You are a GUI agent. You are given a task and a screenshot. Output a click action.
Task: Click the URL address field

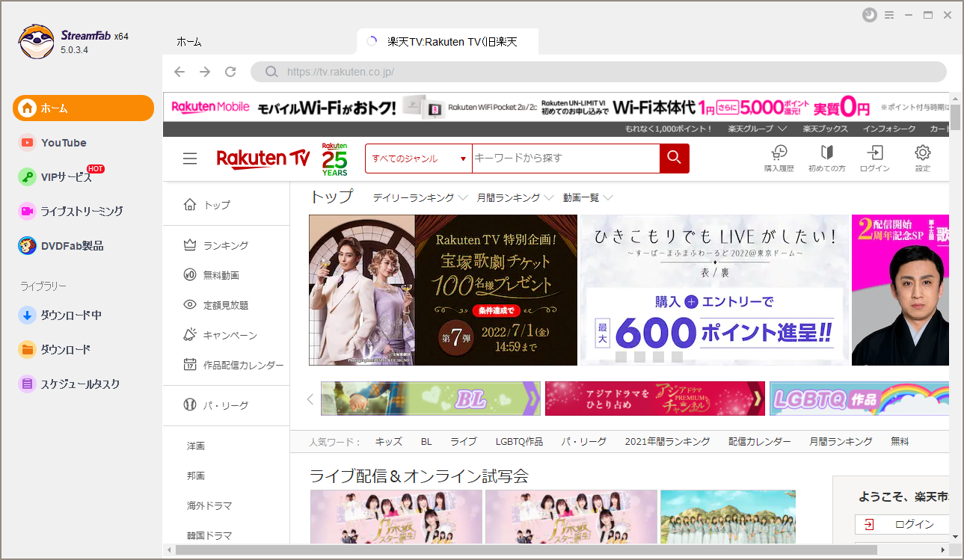pos(598,72)
